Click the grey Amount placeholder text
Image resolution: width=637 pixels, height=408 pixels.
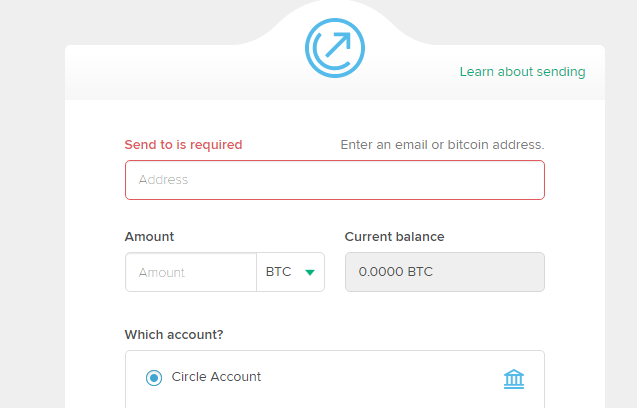click(162, 272)
